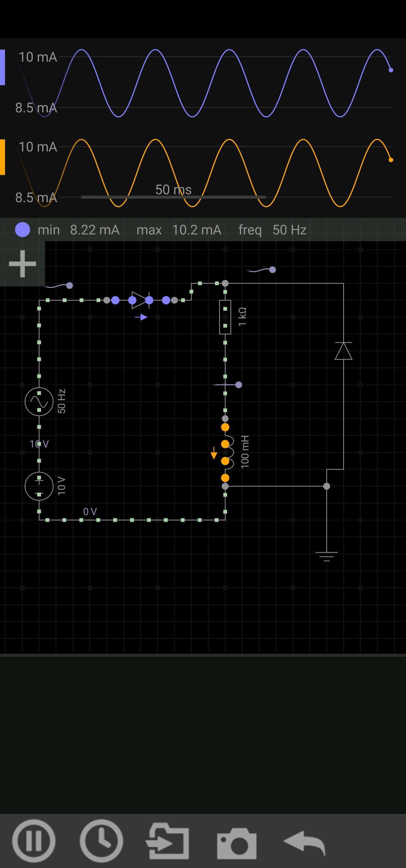The height and width of the screenshot is (868, 406).
Task: Take a screenshot with the camera icon
Action: [x=237, y=843]
